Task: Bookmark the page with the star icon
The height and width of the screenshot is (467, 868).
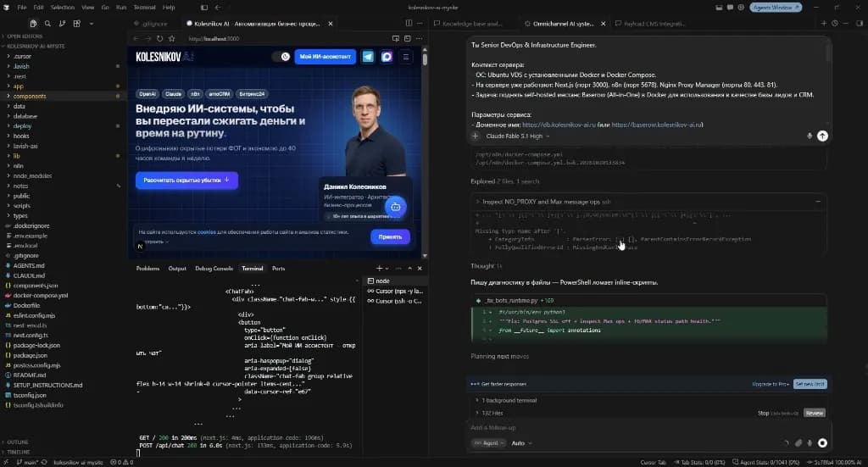Action: [x=171, y=39]
